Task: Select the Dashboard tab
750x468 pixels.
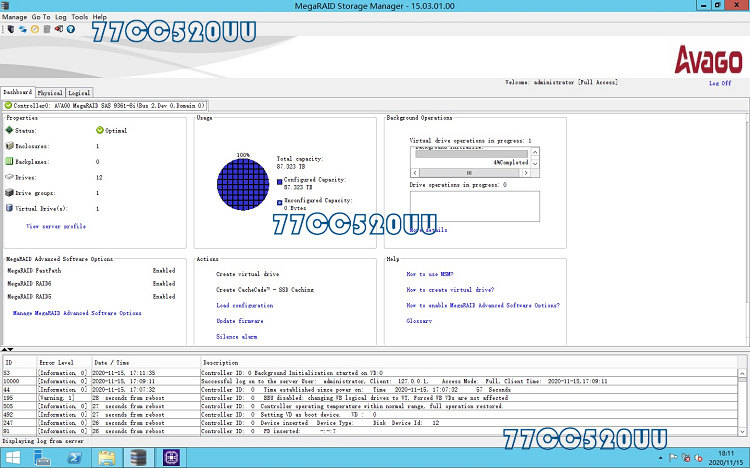Action: tap(18, 92)
